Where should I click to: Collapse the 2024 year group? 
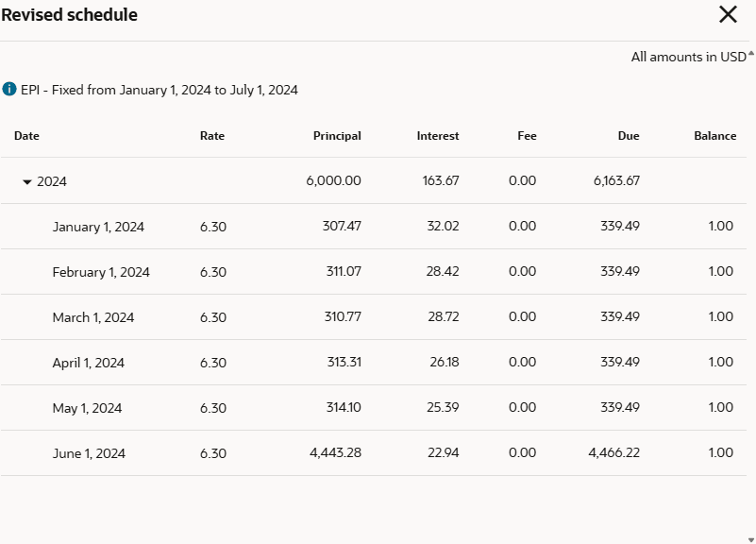(27, 181)
